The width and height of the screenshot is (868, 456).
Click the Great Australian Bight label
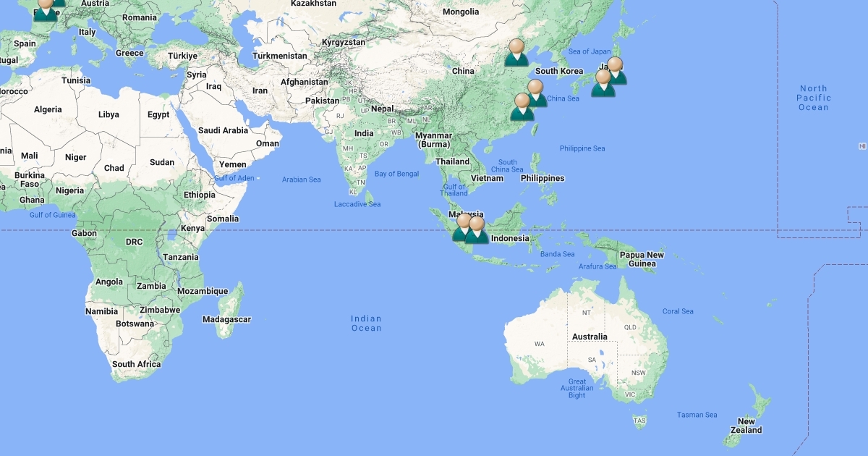pos(577,389)
